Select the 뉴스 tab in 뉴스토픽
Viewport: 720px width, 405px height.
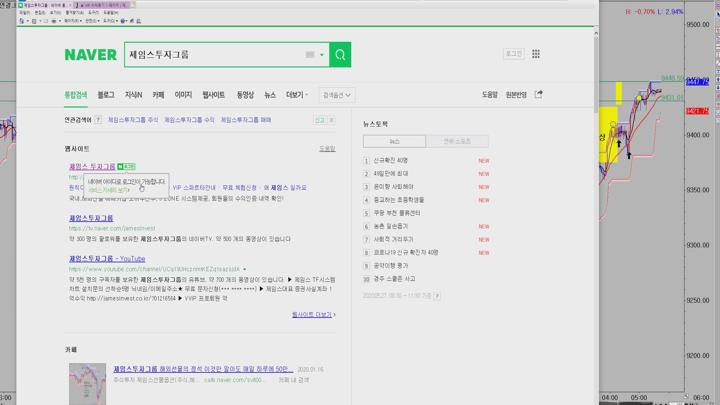point(394,141)
